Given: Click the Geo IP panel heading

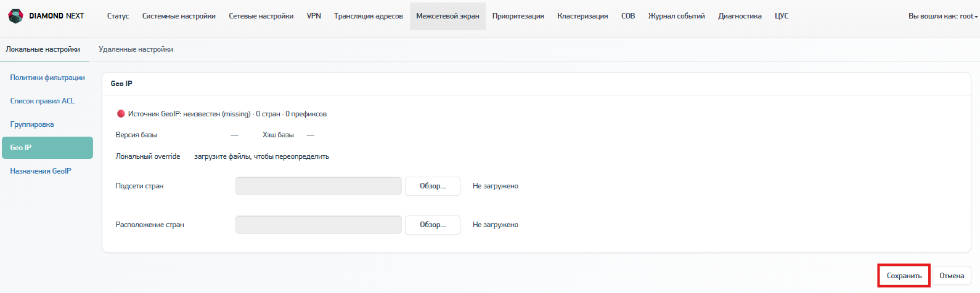Looking at the screenshot, I should 121,84.
